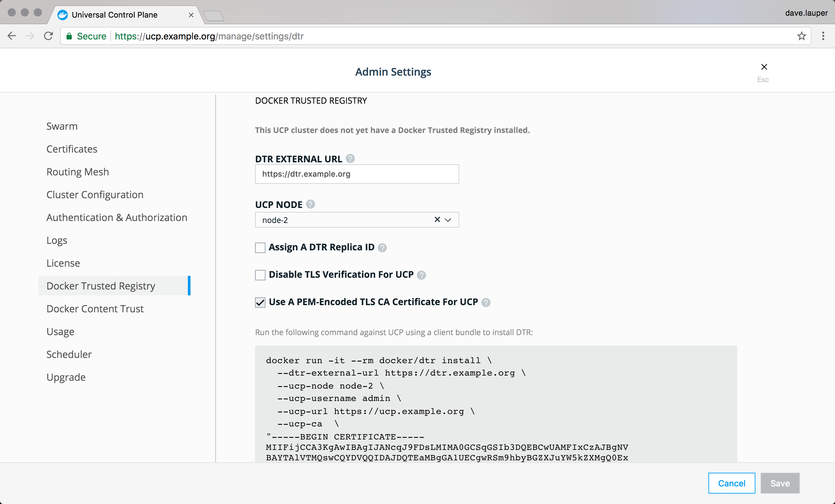835x504 pixels.
Task: Check Disable TLS Verification For UCP
Action: tap(260, 275)
